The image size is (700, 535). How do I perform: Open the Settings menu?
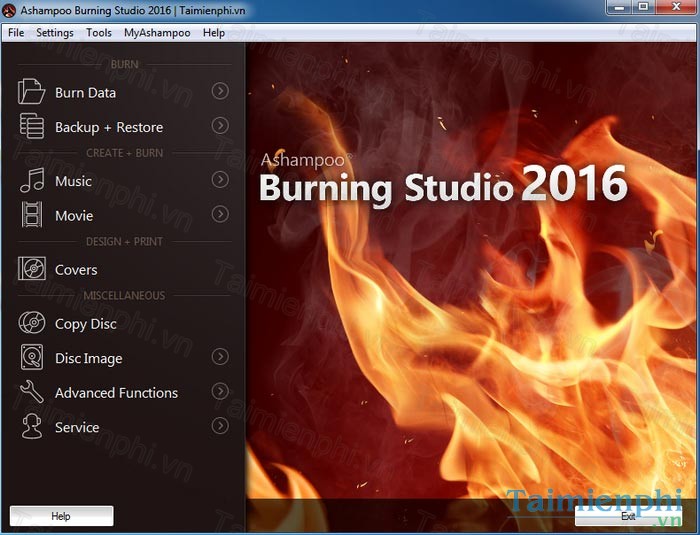(55, 32)
